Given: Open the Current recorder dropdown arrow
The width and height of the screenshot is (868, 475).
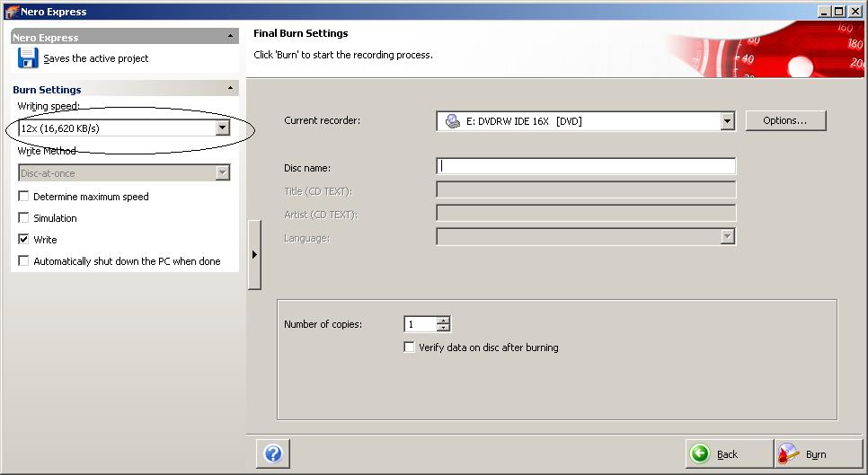Looking at the screenshot, I should click(728, 121).
